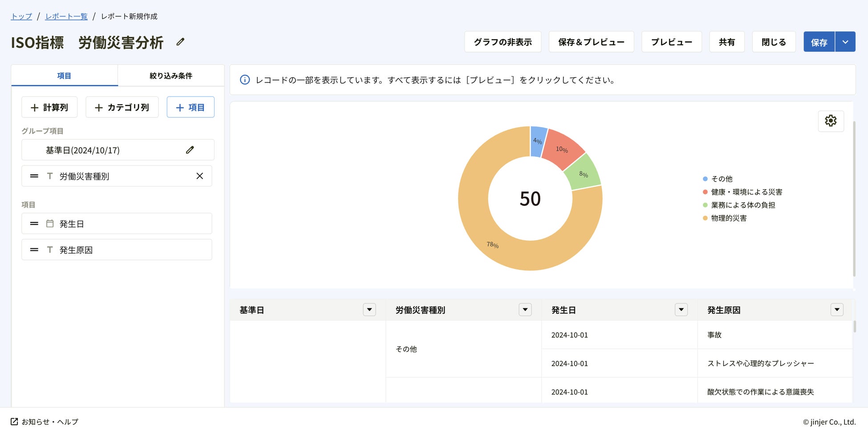The height and width of the screenshot is (432, 868).
Task: Click the グラフの非表示 button
Action: pos(503,42)
